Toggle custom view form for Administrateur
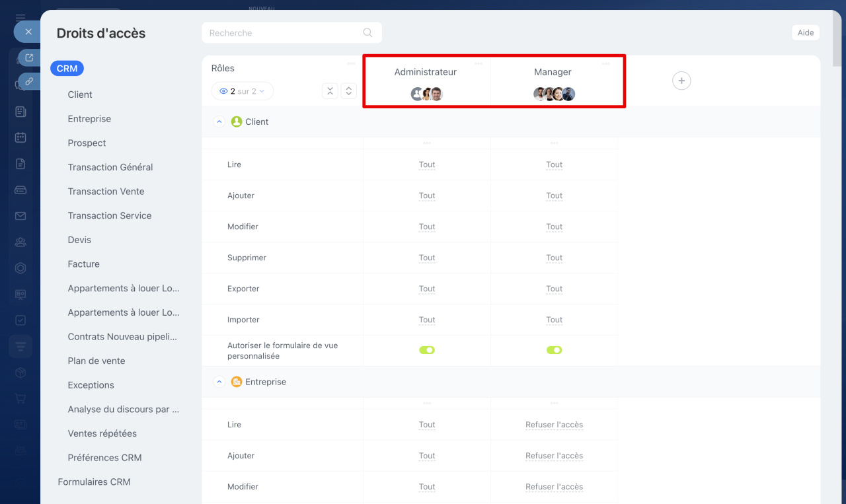 click(x=426, y=350)
